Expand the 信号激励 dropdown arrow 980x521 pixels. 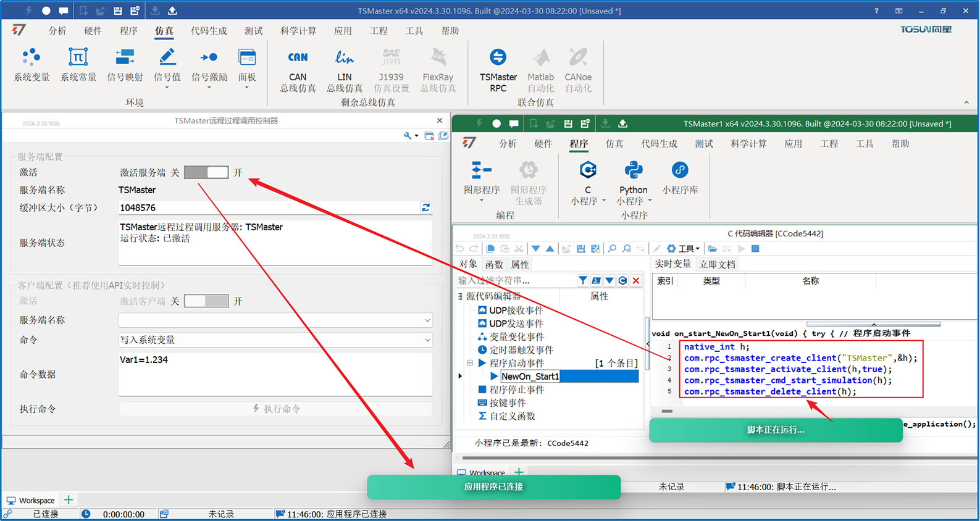(209, 88)
